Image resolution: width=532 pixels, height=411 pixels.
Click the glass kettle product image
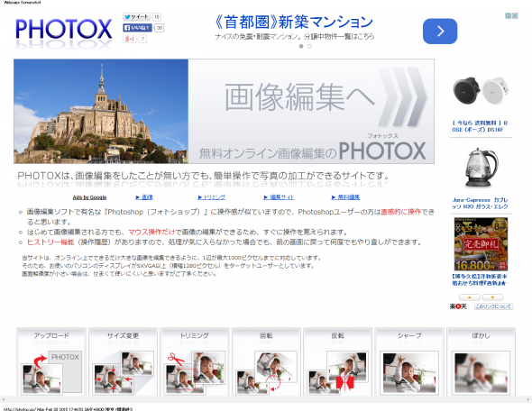(x=481, y=167)
